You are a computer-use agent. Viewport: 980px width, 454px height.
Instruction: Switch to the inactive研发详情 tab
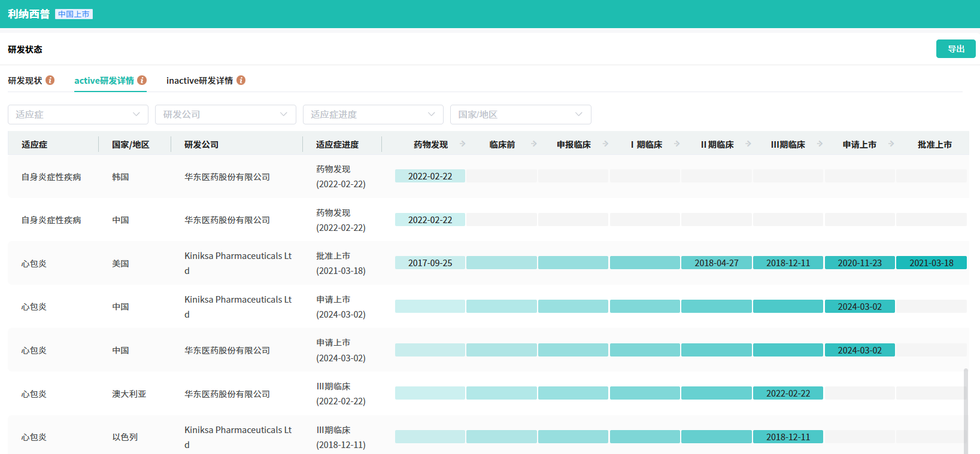pyautogui.click(x=199, y=81)
